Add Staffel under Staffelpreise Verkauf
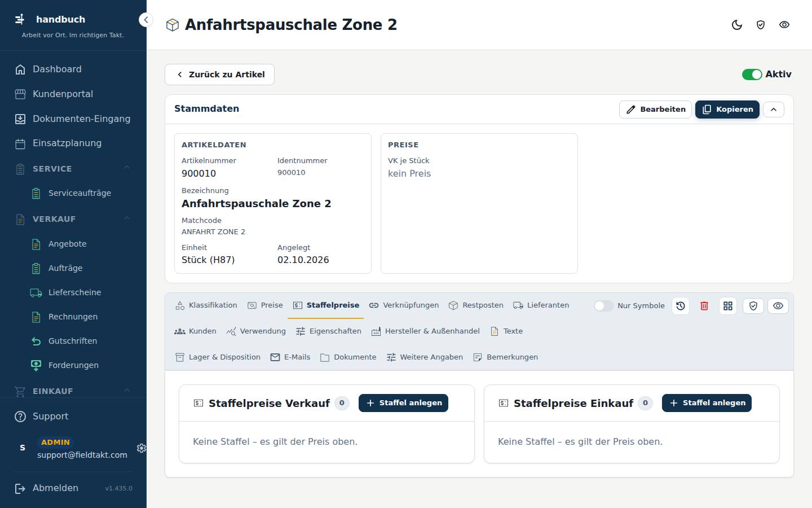812x508 pixels. pyautogui.click(x=403, y=403)
